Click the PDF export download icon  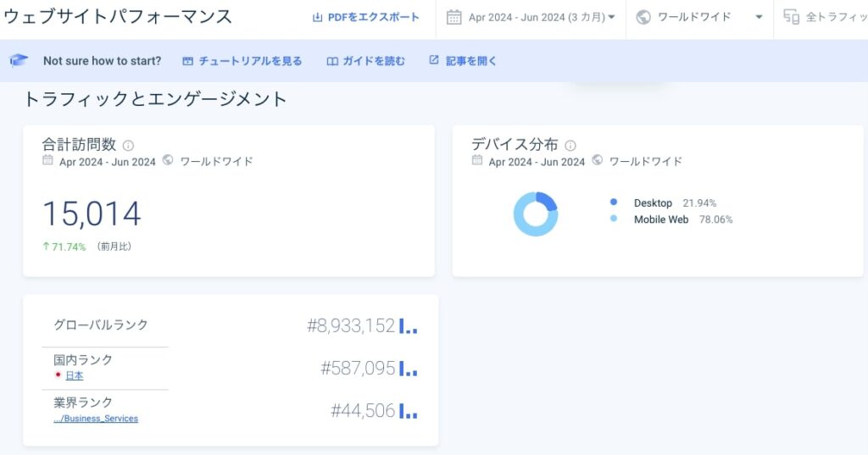point(318,18)
